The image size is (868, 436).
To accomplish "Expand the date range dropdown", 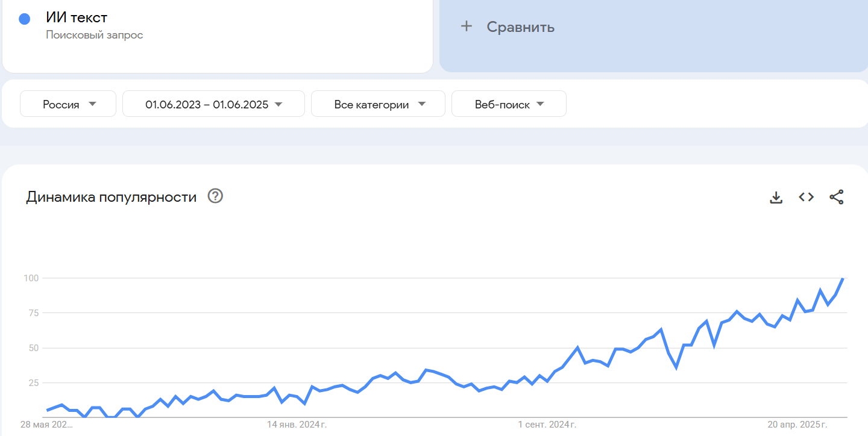I will [213, 104].
